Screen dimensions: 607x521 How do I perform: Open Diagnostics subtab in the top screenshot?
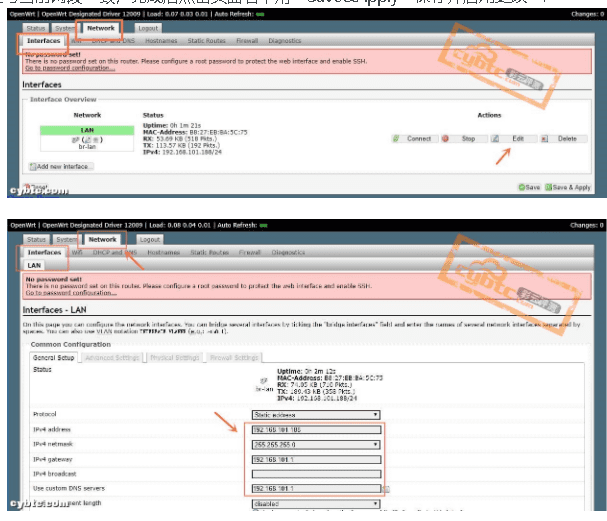(285, 41)
